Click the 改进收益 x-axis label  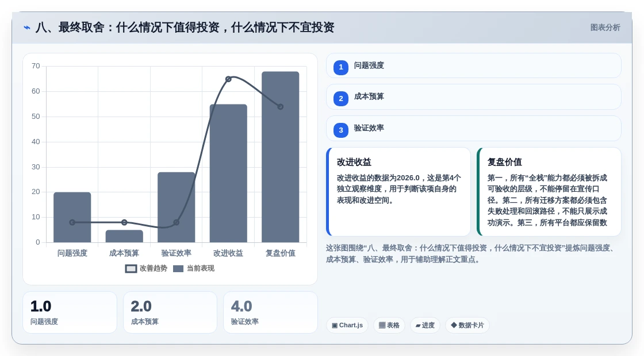228,253
